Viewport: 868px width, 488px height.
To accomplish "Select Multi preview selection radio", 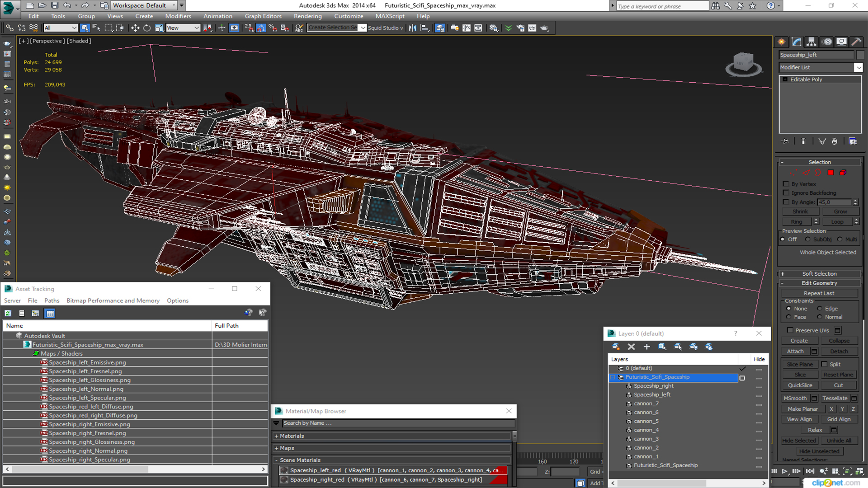I will [x=840, y=239].
